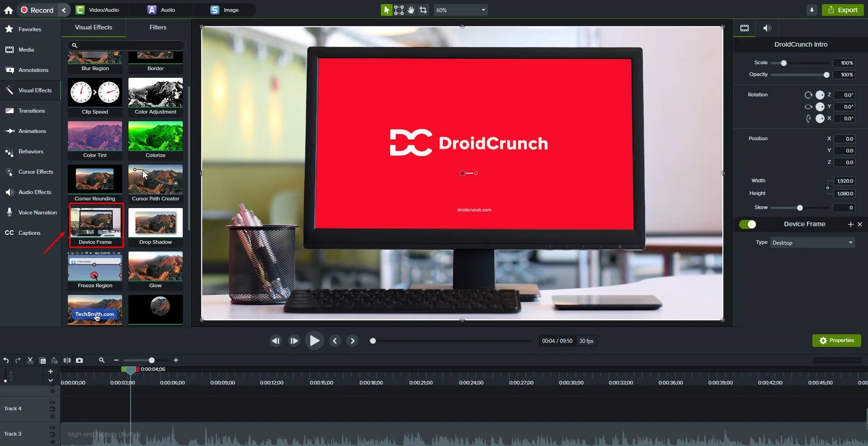868x446 pixels.
Task: Split clip at the playhead
Action: coord(67,361)
